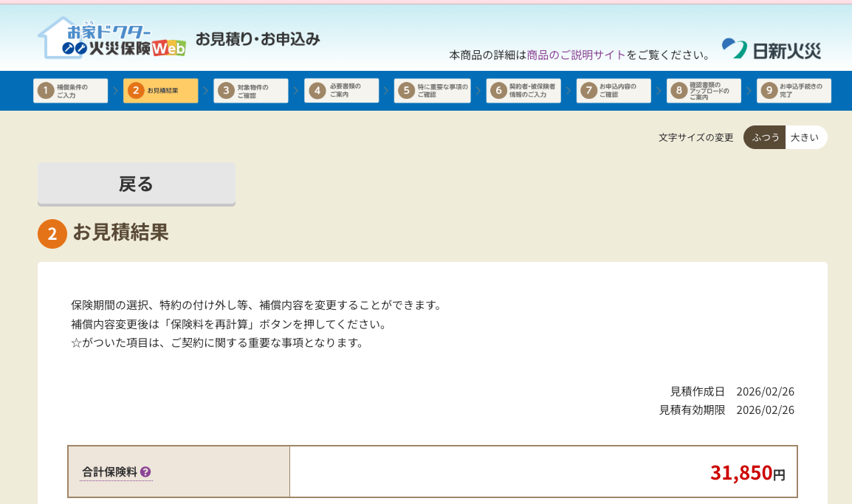Click the お見積り・お申込み header title
Image resolution: width=852 pixels, height=504 pixels.
[258, 40]
